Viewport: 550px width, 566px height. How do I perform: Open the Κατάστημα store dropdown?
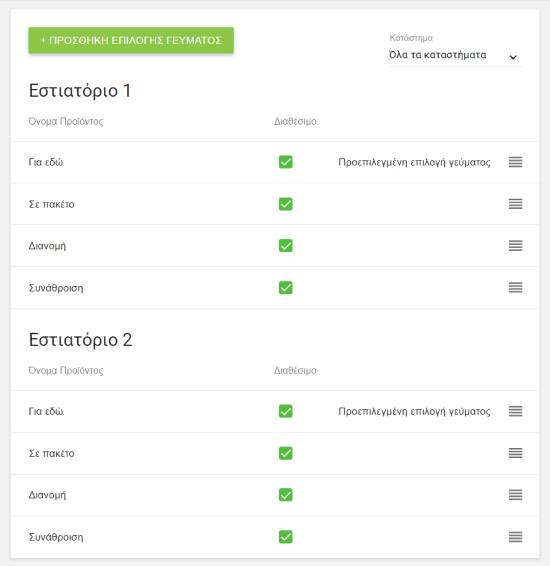(455, 55)
